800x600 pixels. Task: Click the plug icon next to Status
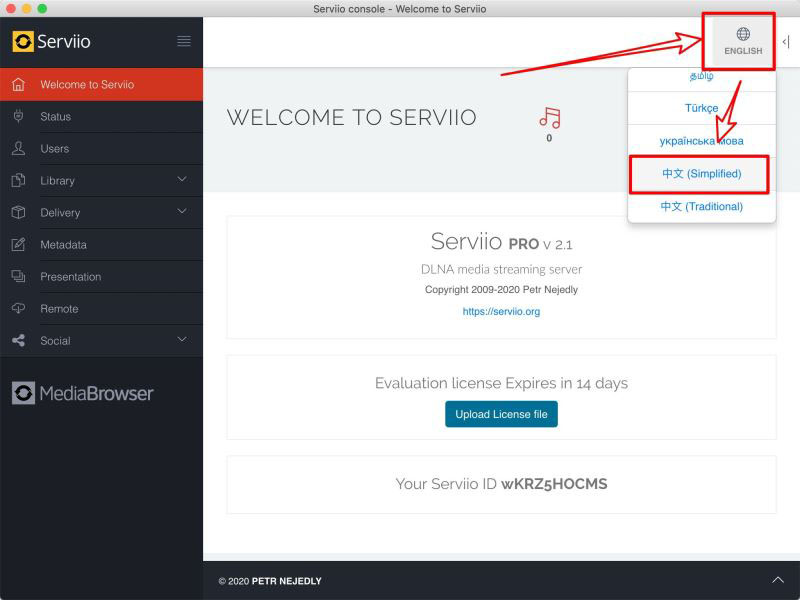pyautogui.click(x=18, y=116)
